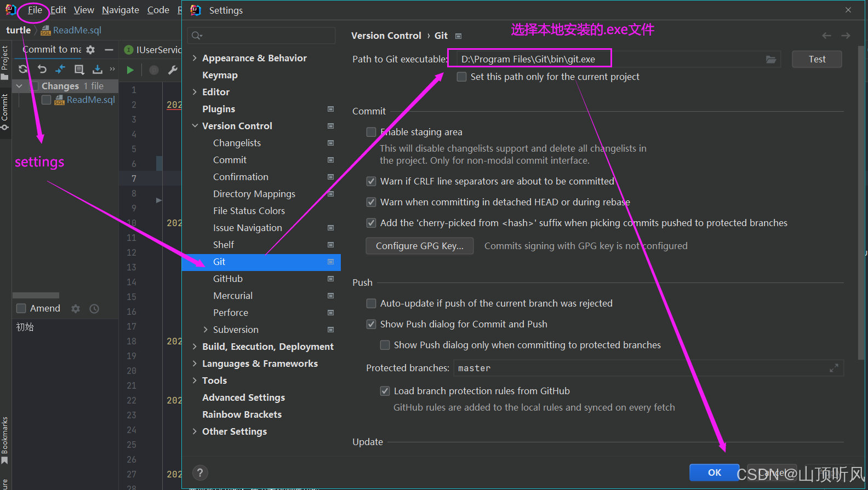Viewport: 868px width, 490px height.
Task: Click the gear icon next to Amend
Action: coord(76,309)
